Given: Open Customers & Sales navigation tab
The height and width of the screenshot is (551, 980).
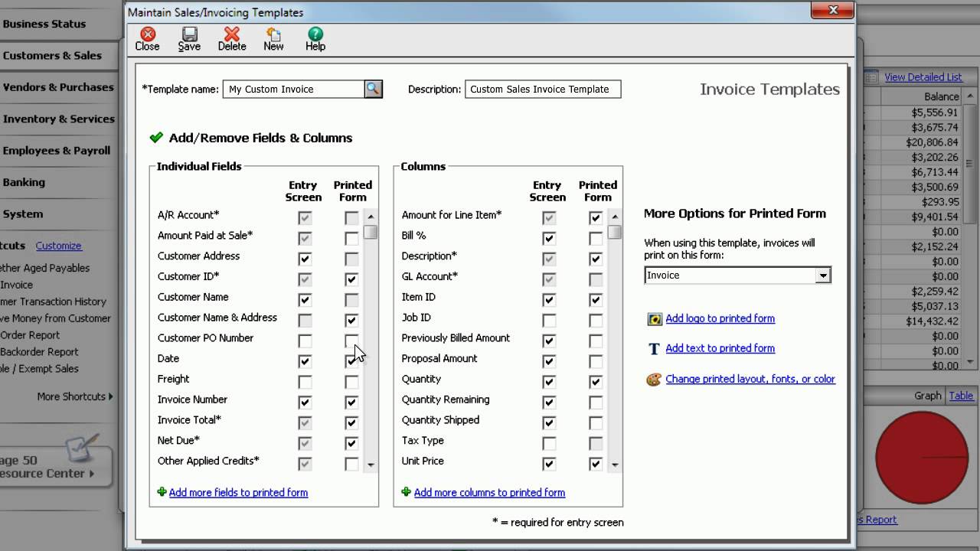Looking at the screenshot, I should (59, 55).
